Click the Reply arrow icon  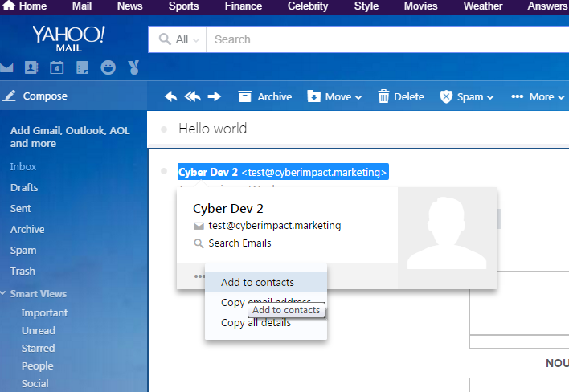tap(170, 96)
